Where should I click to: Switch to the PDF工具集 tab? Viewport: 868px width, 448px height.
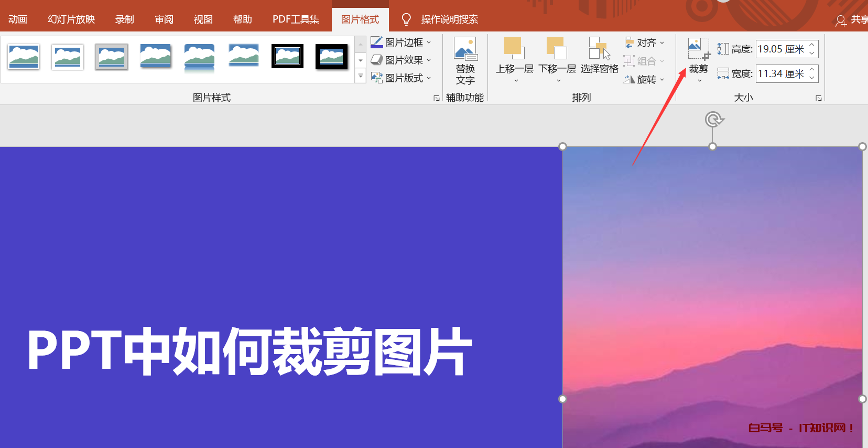click(296, 19)
